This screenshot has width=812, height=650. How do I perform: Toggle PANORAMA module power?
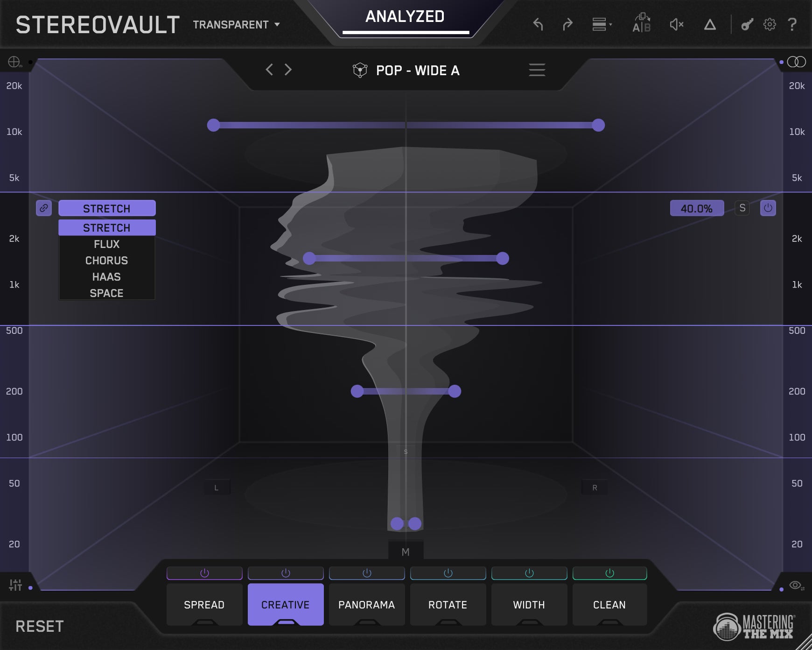coord(367,573)
